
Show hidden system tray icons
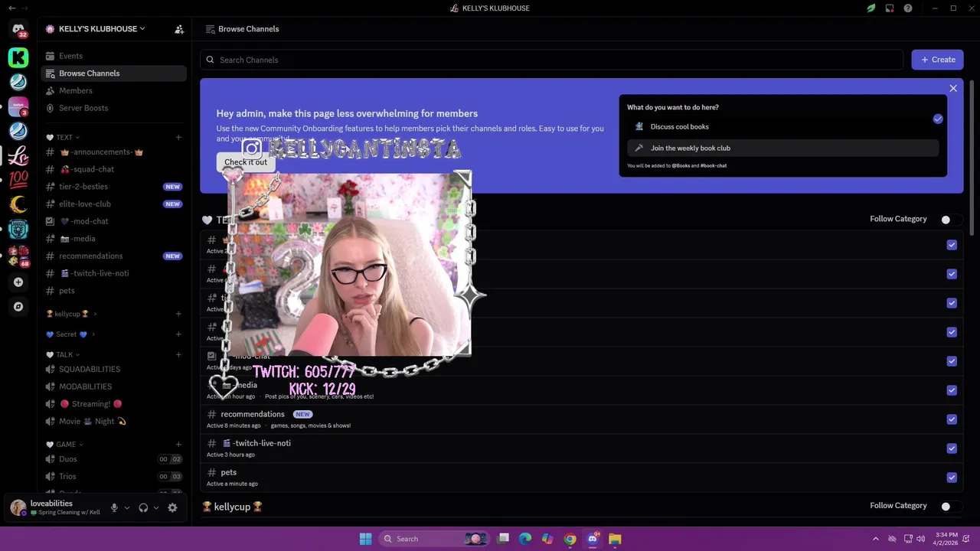(876, 539)
